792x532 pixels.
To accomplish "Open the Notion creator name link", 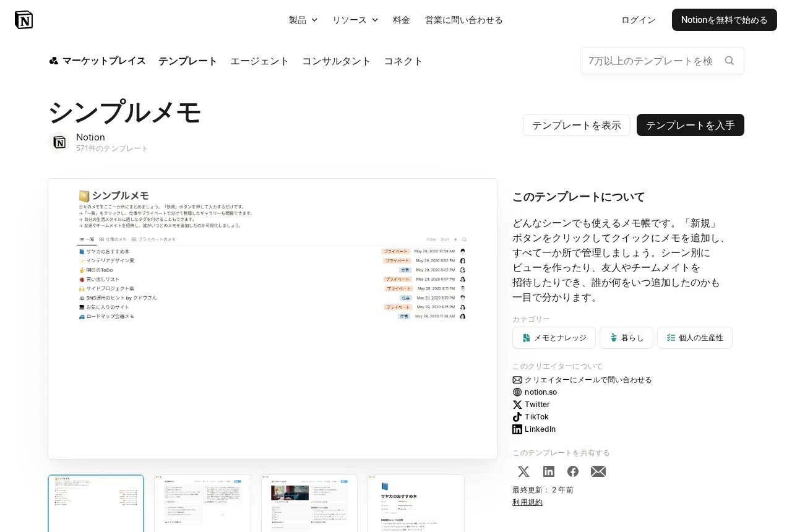I will (x=90, y=137).
